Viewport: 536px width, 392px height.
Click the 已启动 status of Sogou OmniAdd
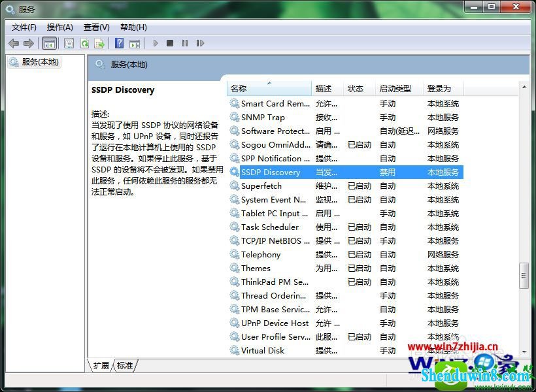pyautogui.click(x=360, y=145)
